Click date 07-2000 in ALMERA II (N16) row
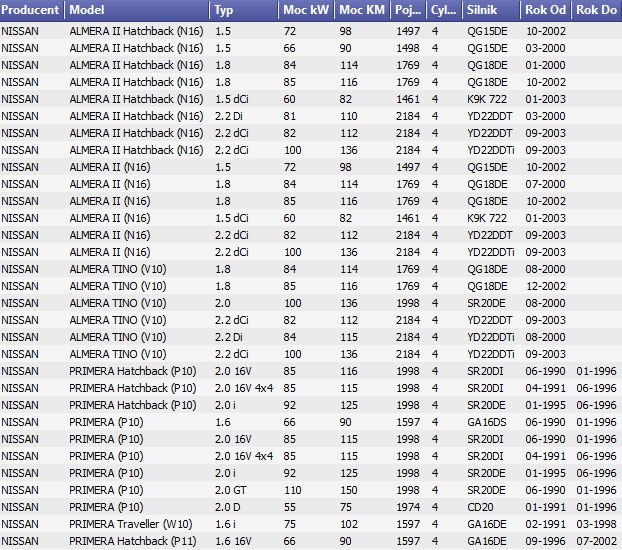Viewport: 622px width, 550px height. (x=545, y=185)
